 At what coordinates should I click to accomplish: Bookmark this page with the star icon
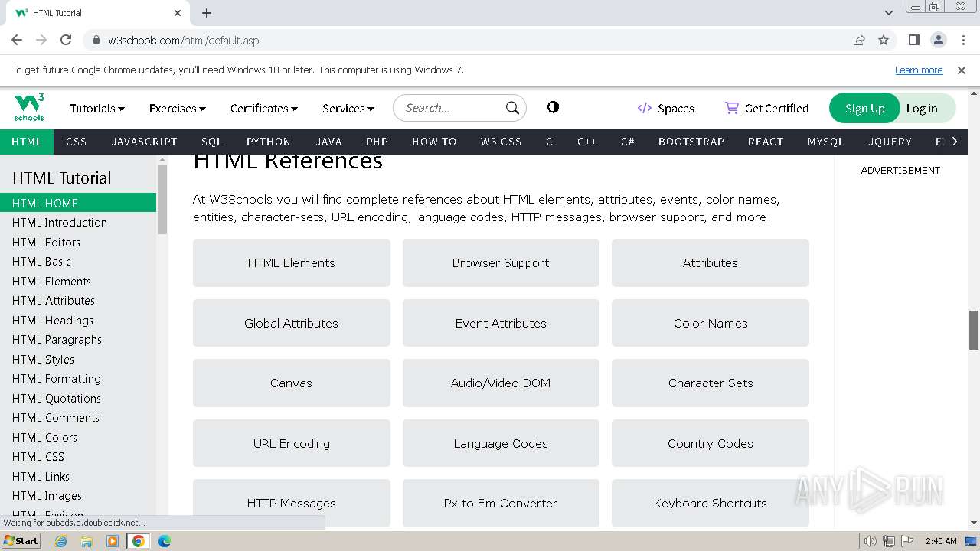tap(884, 40)
